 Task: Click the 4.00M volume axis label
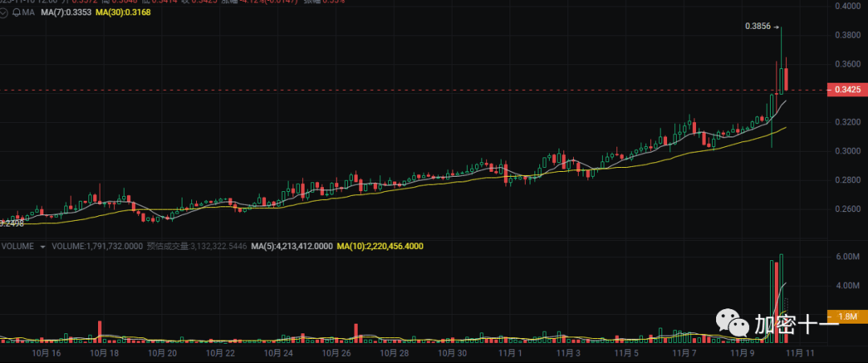pos(848,286)
